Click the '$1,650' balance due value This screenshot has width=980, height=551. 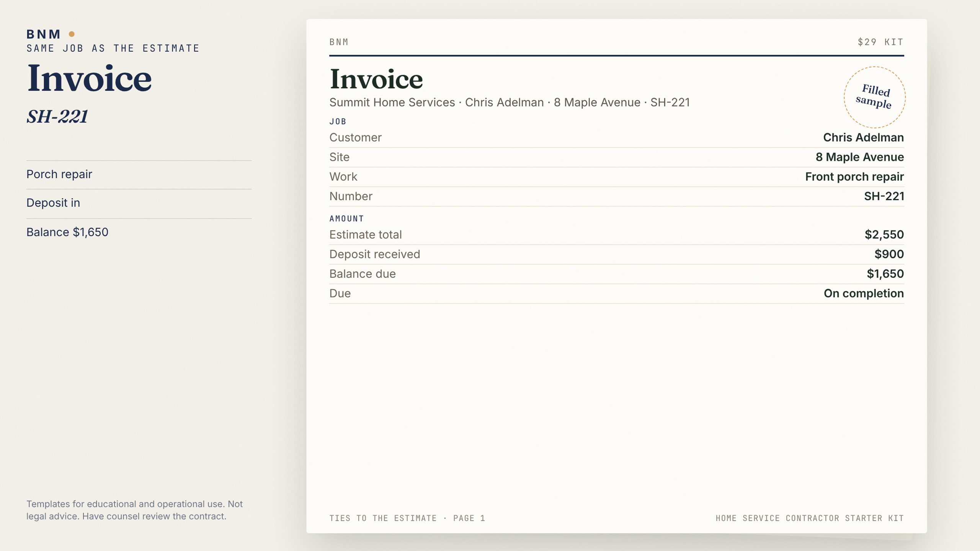(885, 274)
